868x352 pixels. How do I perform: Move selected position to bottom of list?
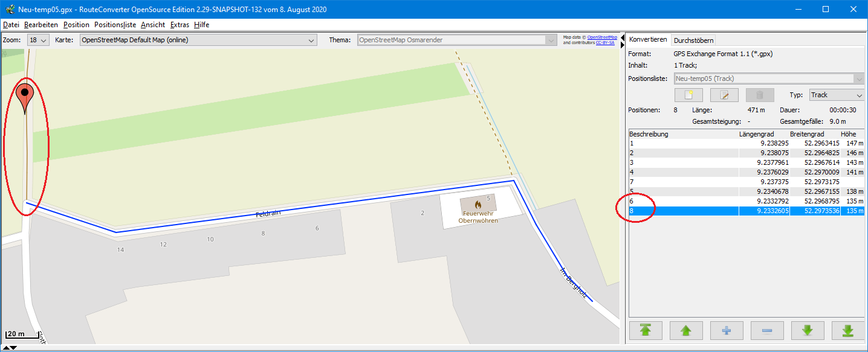(x=848, y=330)
